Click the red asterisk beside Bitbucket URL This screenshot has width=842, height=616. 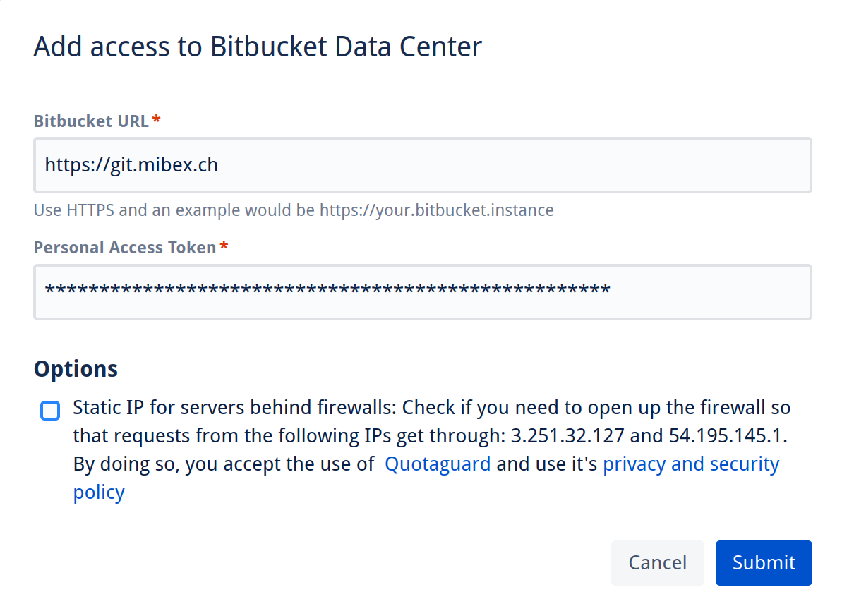pyautogui.click(x=156, y=121)
